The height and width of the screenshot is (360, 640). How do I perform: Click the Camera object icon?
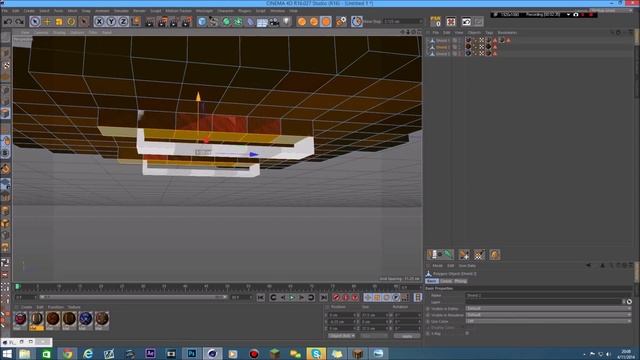click(x=274, y=22)
